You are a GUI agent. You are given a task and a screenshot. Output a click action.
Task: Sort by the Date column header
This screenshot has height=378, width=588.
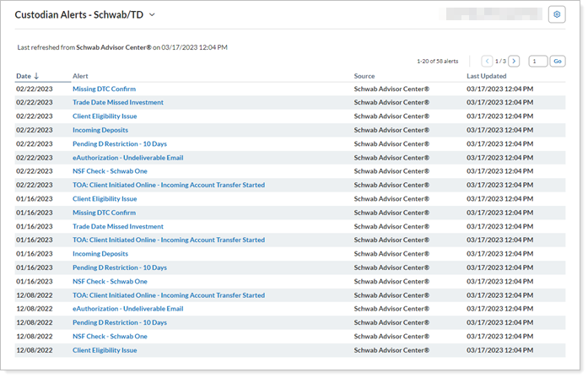(x=23, y=76)
